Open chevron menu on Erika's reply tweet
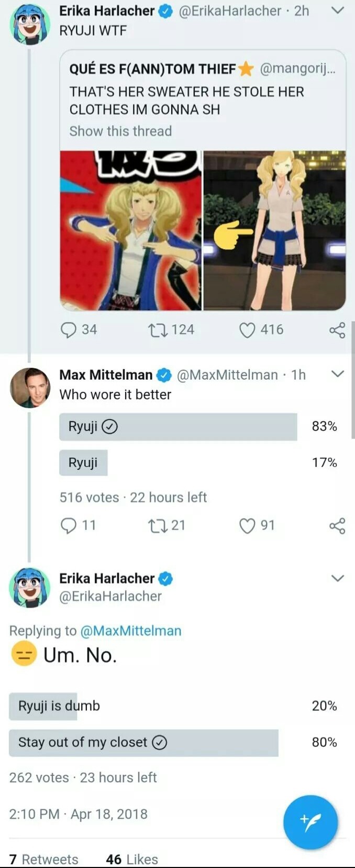 tap(338, 578)
